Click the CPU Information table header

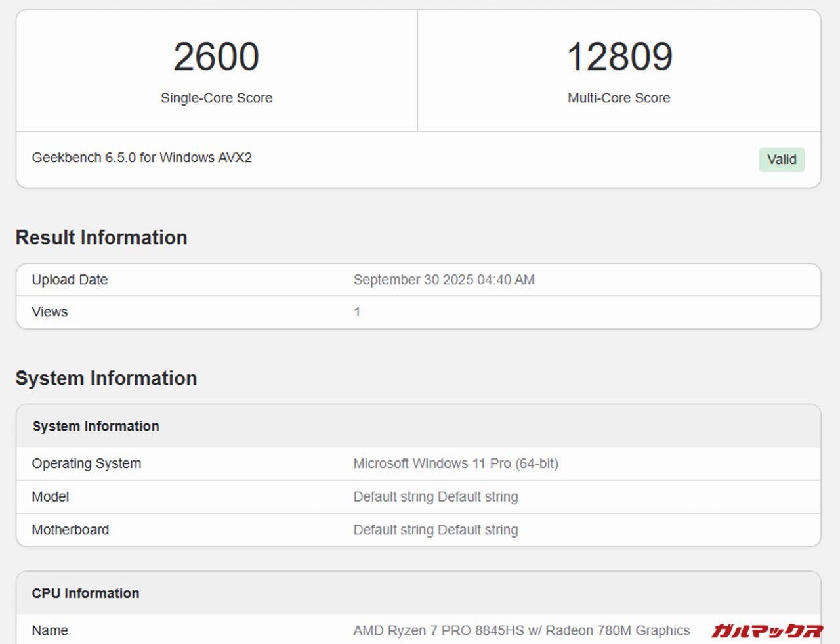(x=85, y=593)
